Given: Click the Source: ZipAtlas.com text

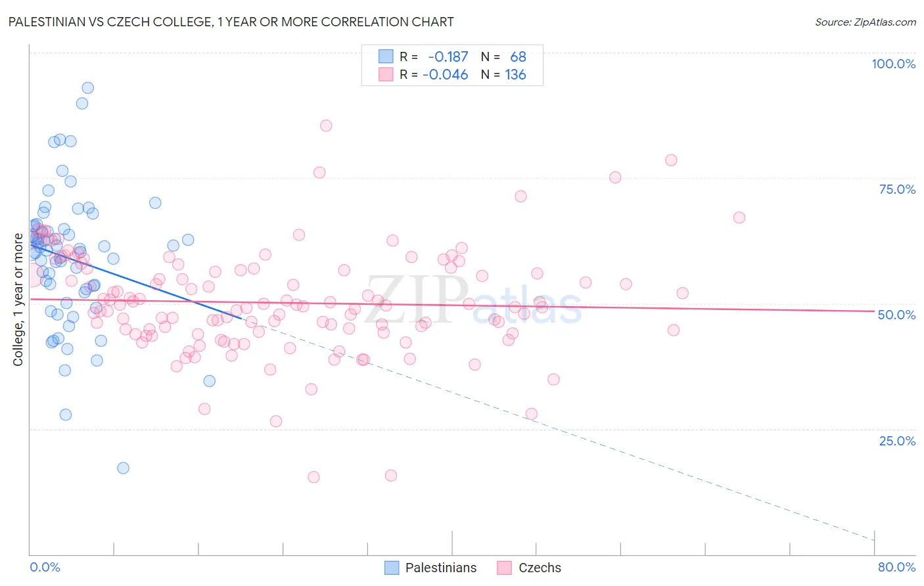Looking at the screenshot, I should (866, 22).
